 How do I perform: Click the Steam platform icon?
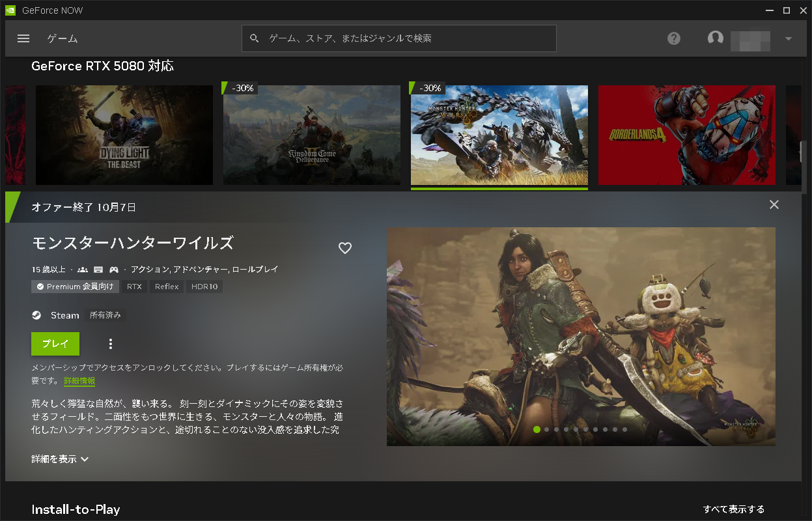(36, 315)
